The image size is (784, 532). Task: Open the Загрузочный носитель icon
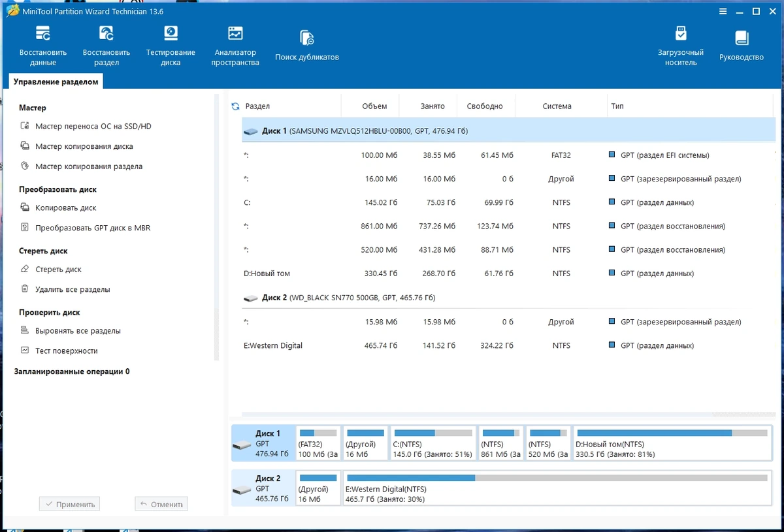(681, 33)
